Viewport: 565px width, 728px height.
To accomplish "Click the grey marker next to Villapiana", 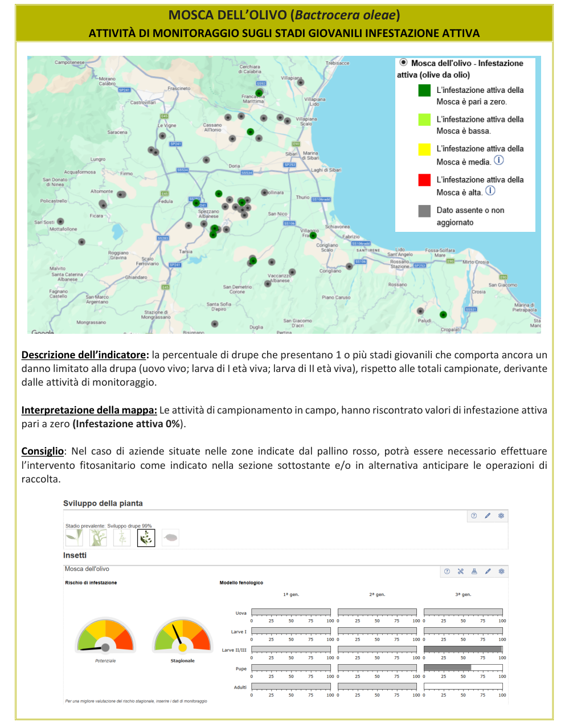I will coord(301,82).
